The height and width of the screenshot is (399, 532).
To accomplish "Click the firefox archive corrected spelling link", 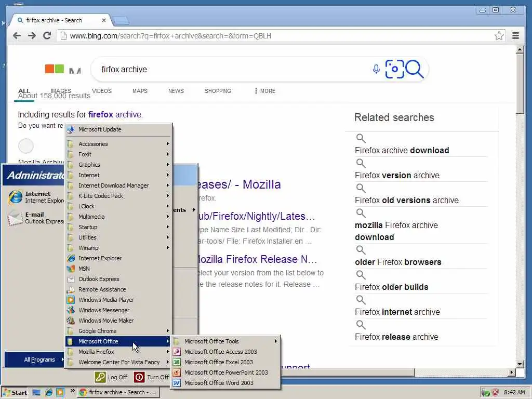I will 115,115.
